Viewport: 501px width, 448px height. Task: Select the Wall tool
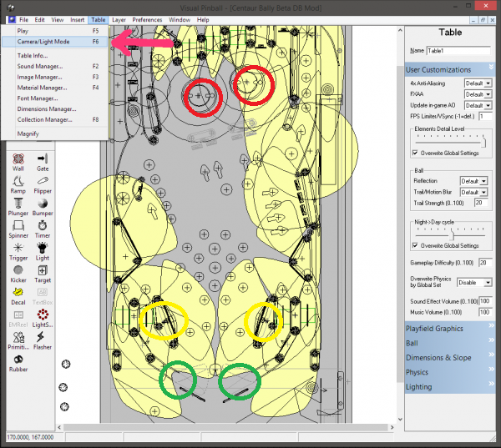(x=18, y=162)
